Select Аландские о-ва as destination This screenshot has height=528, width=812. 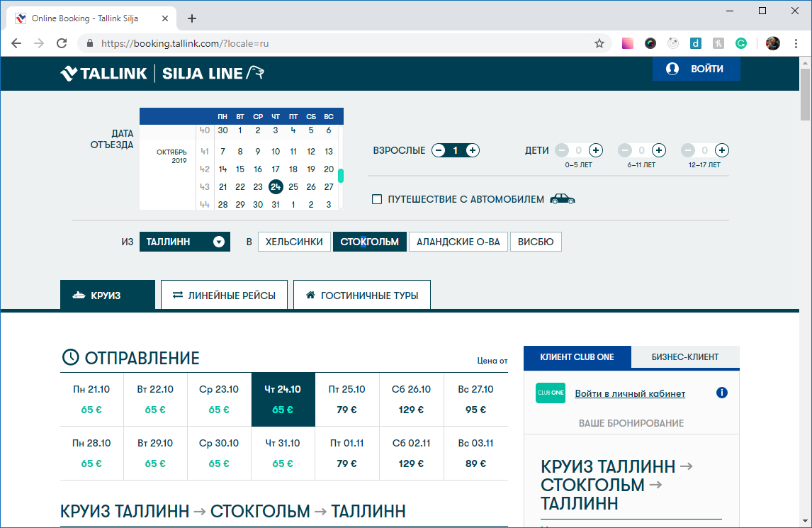458,242
